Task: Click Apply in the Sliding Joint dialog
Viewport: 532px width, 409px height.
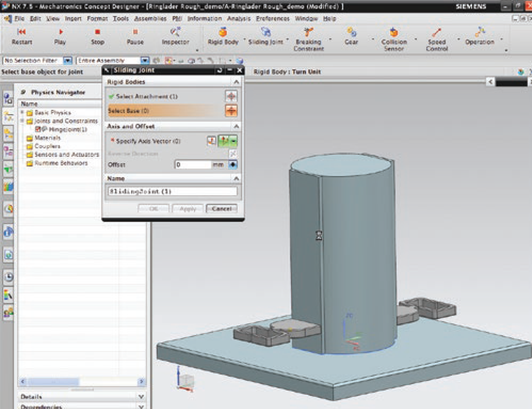Action: coord(187,209)
